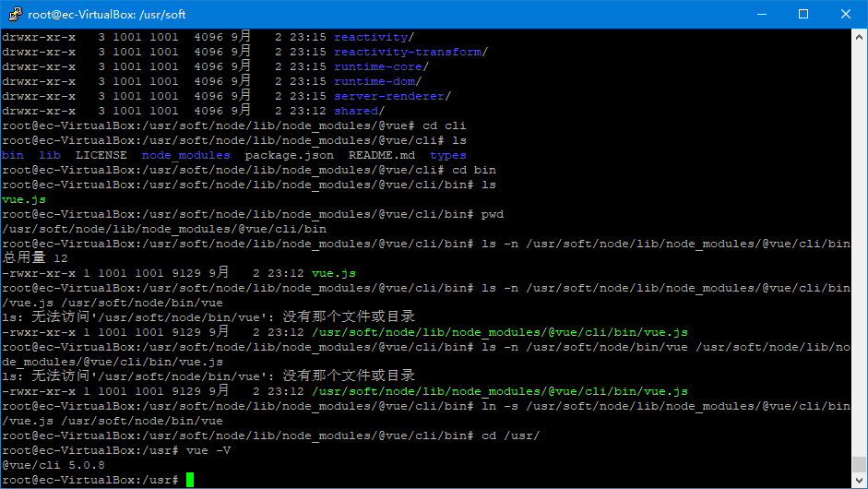Click 'lib' in the cli ls output
This screenshot has height=489, width=868.
coord(50,155)
